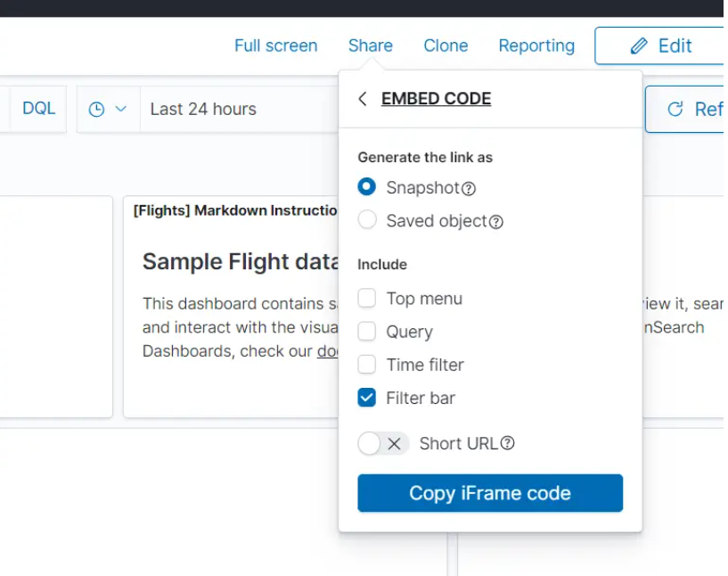Open the Last 24 hours date range
Viewport: 728px width, 576px height.
(x=203, y=109)
